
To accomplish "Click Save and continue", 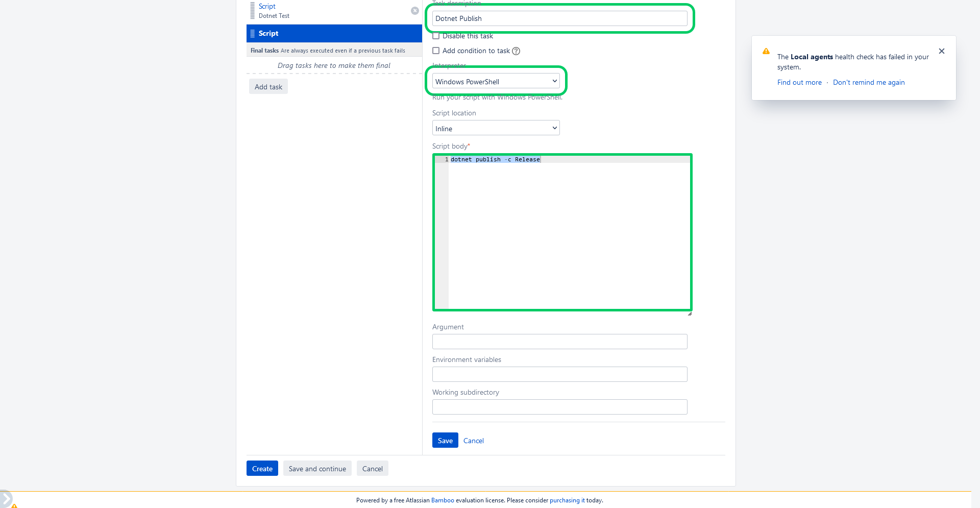I will coord(317,469).
